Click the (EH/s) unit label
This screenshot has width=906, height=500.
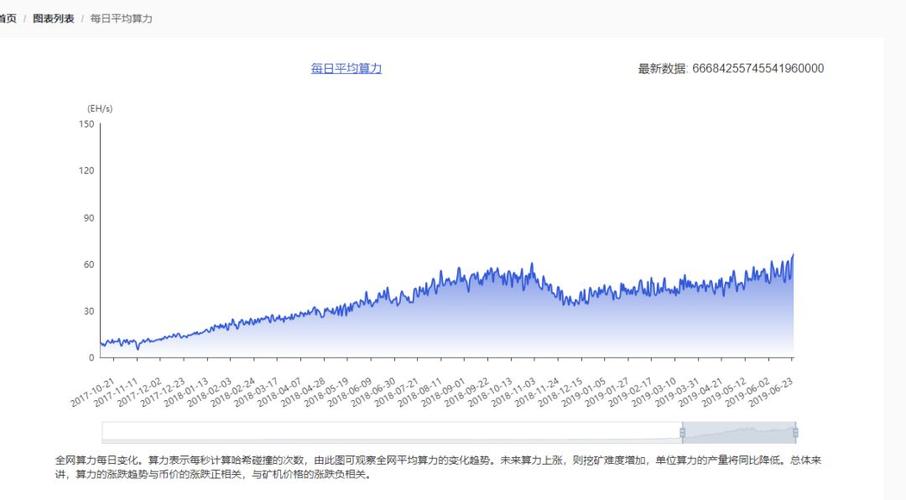click(x=100, y=109)
